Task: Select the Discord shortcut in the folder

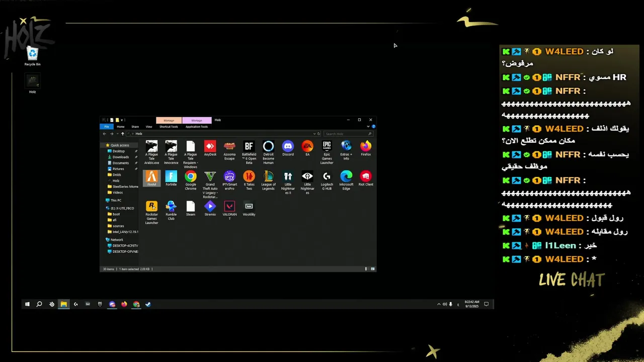Action: point(288,149)
